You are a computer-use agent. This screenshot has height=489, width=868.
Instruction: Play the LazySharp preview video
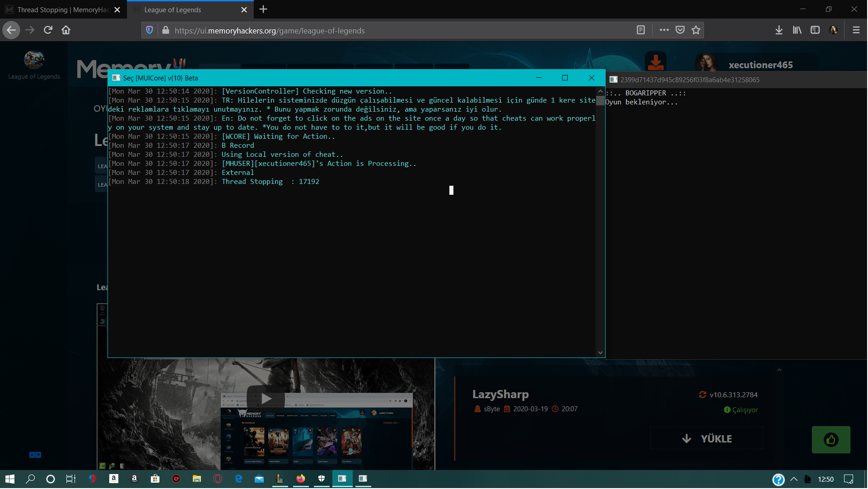(x=266, y=399)
